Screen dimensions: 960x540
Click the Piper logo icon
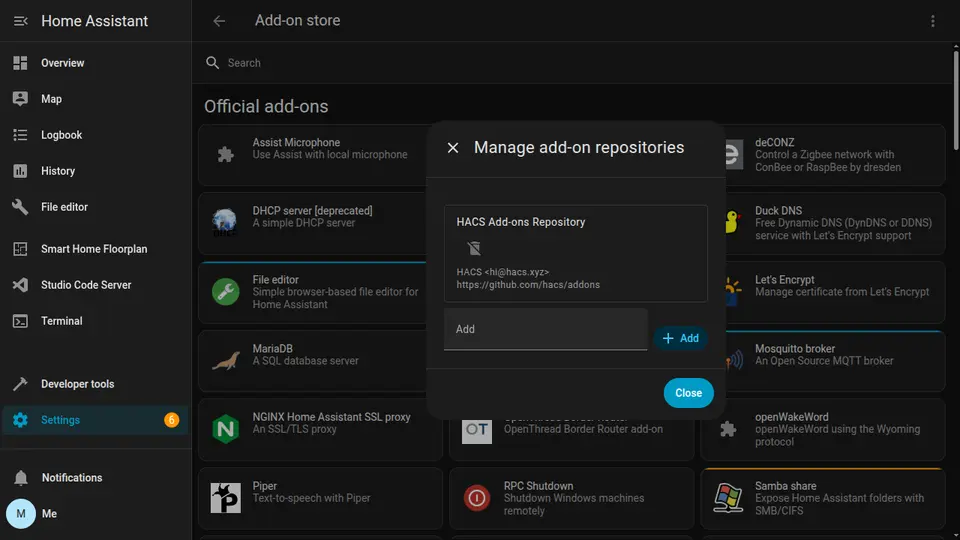225,498
